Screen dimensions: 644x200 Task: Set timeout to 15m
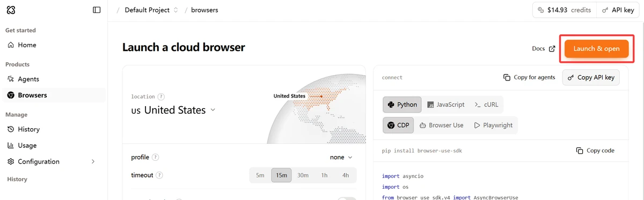tap(281, 175)
